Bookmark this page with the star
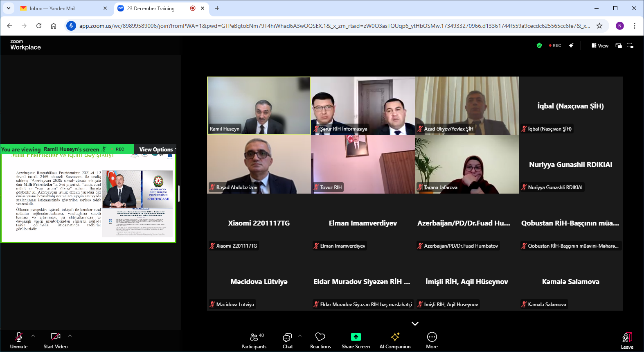Image resolution: width=644 pixels, height=352 pixels. 599,26
